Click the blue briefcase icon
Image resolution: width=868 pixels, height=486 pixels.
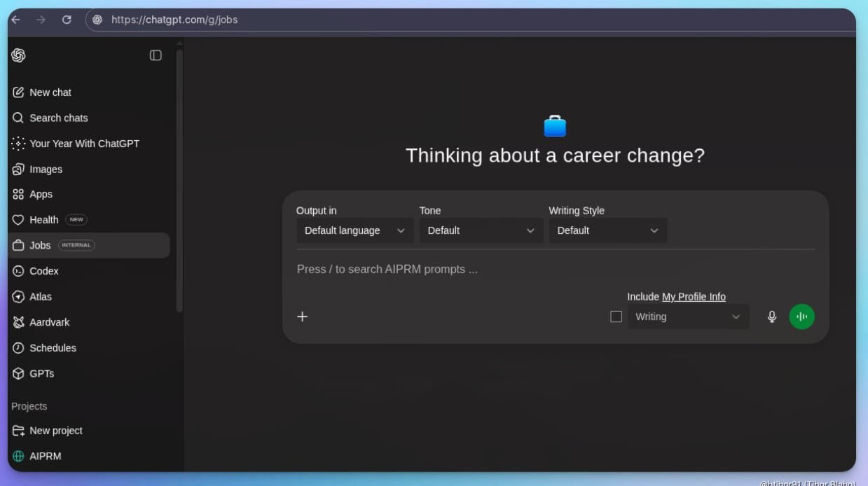point(555,126)
